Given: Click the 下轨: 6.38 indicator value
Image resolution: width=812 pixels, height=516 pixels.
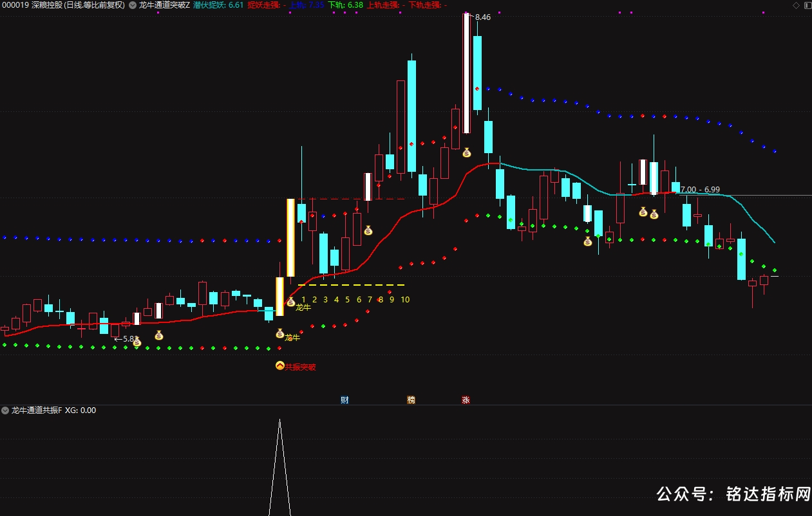Looking at the screenshot, I should tap(346, 5).
